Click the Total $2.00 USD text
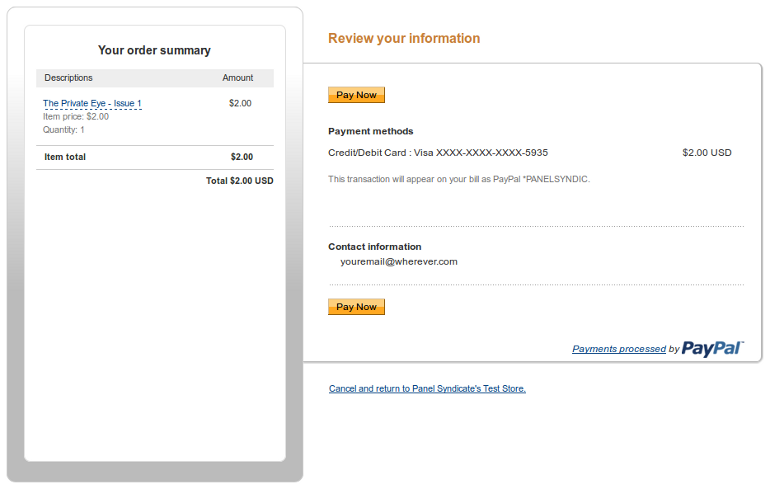770x489 pixels. 239,181
